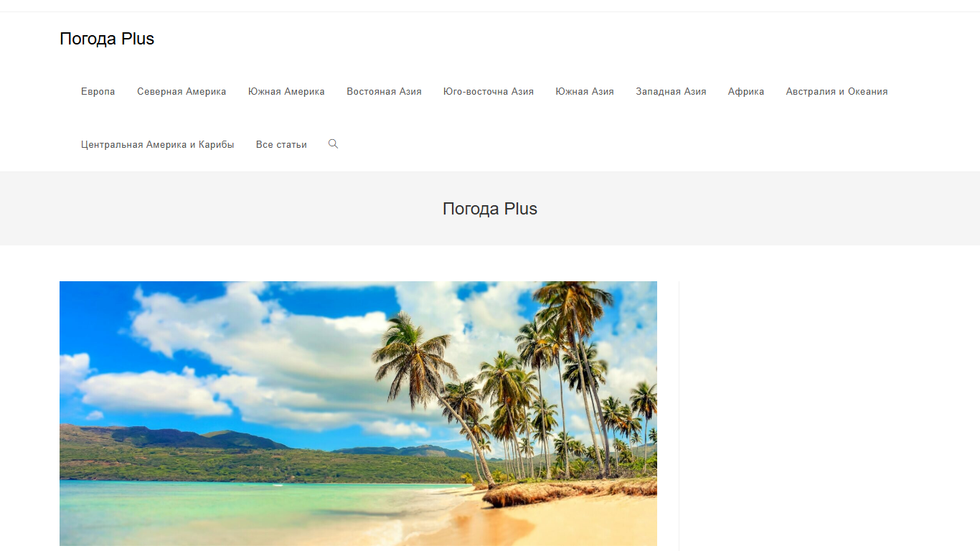980x551 pixels.
Task: Click the Погода Plus site logo text
Action: 107,39
